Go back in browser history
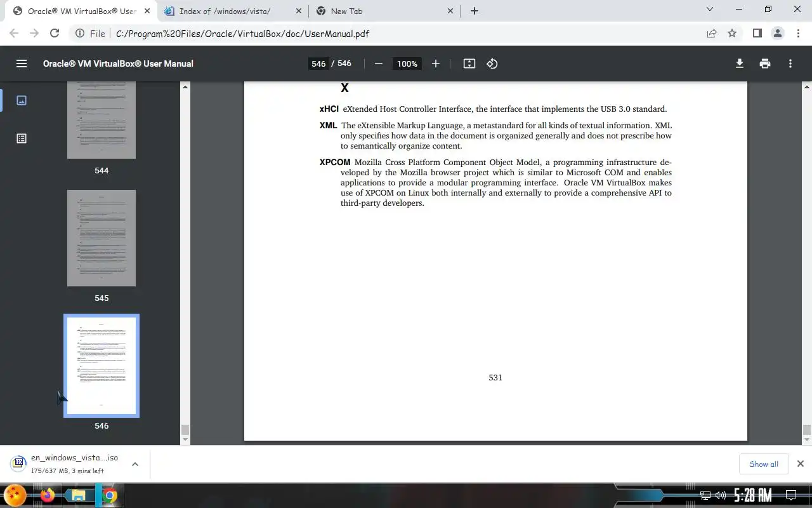 tap(14, 34)
